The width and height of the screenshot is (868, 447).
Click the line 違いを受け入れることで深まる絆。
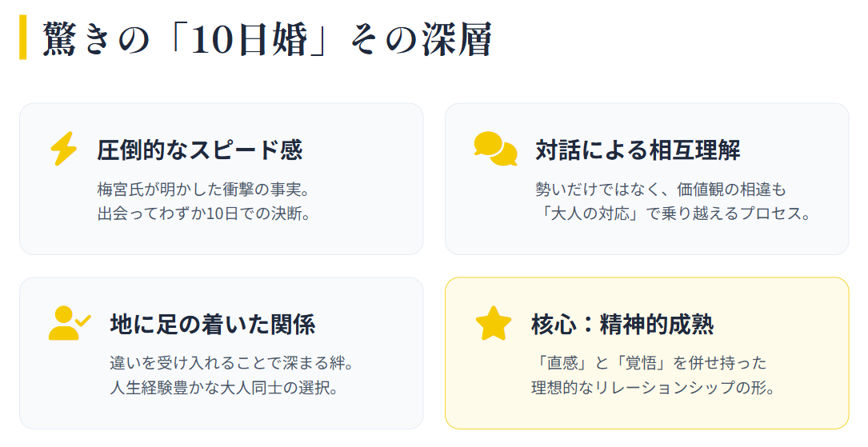coord(231,365)
